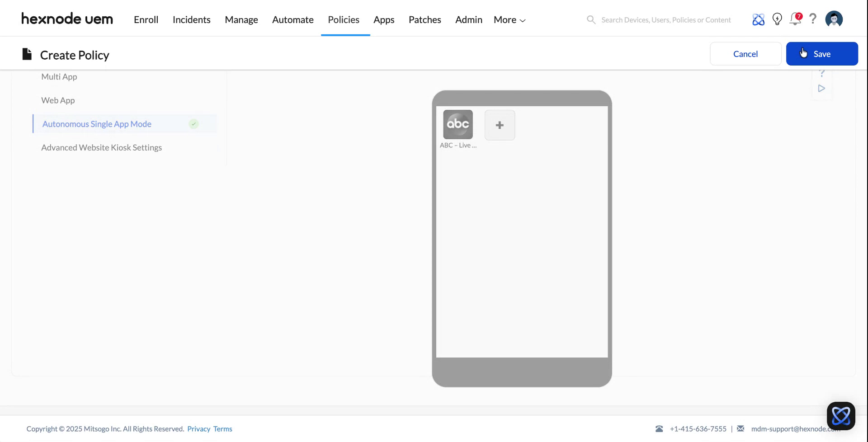The image size is (868, 442).
Task: Click the ABC – Live TV app icon on device preview
Action: (458, 124)
